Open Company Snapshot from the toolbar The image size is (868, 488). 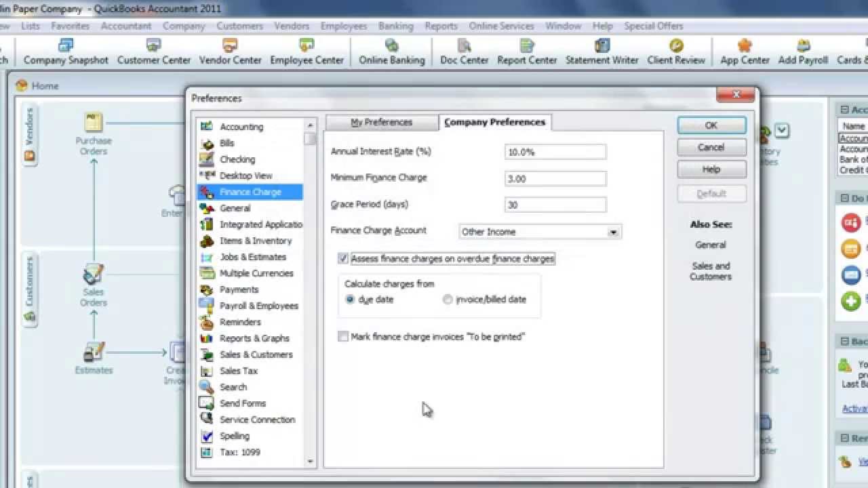click(66, 52)
